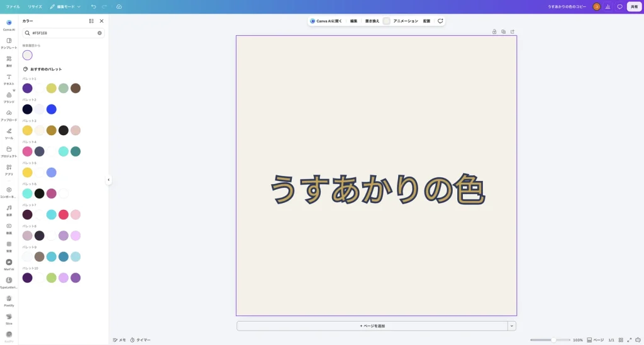
Task: Close the カラー panel
Action: coord(101,21)
